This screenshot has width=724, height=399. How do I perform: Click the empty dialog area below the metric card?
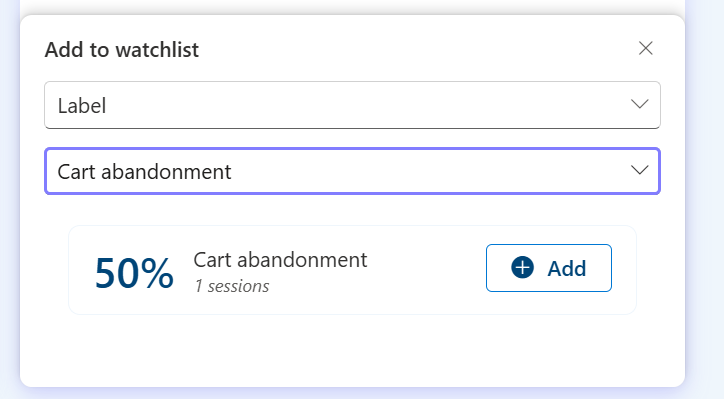352,350
